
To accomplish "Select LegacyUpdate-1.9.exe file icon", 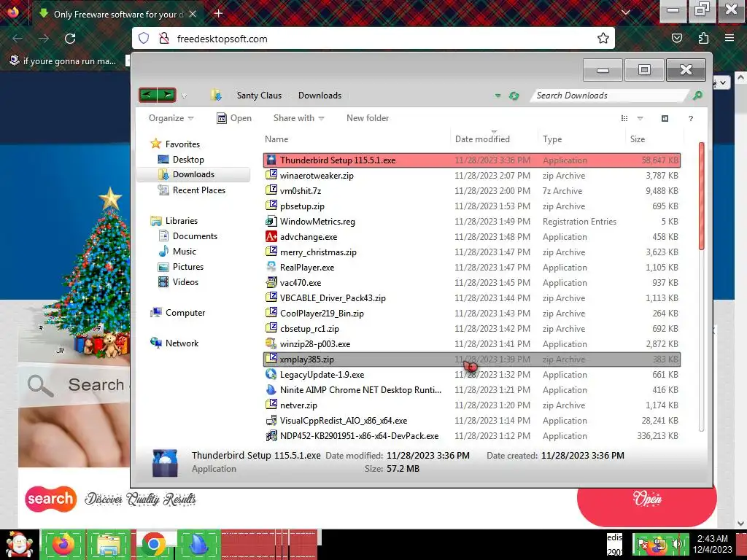I will coord(271,374).
